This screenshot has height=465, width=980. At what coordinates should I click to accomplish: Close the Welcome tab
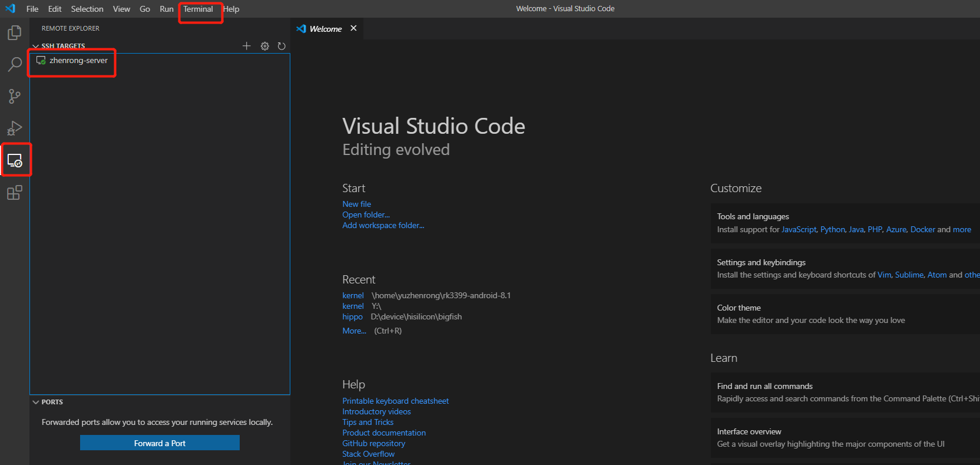point(353,28)
